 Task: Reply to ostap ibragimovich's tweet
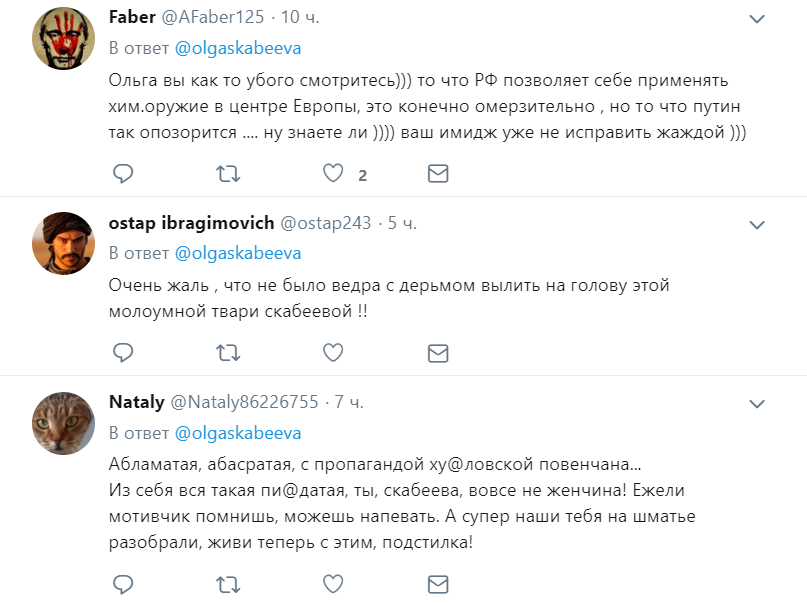(122, 352)
